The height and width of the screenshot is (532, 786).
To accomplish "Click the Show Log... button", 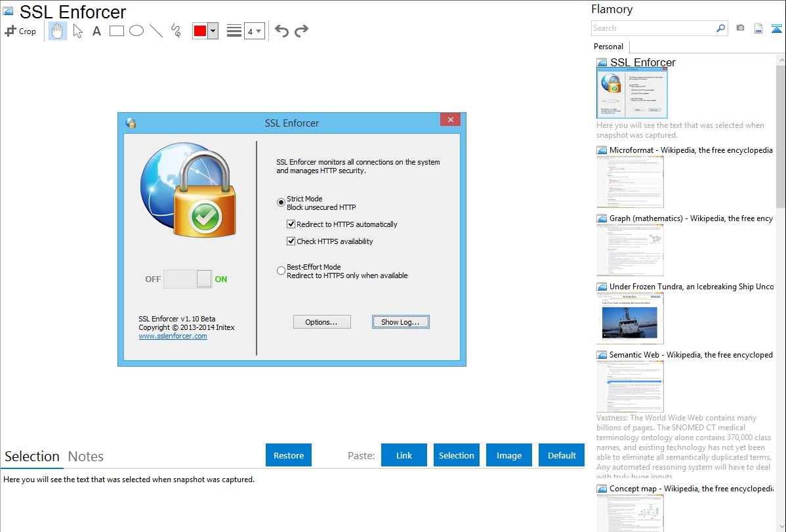I will click(x=400, y=322).
